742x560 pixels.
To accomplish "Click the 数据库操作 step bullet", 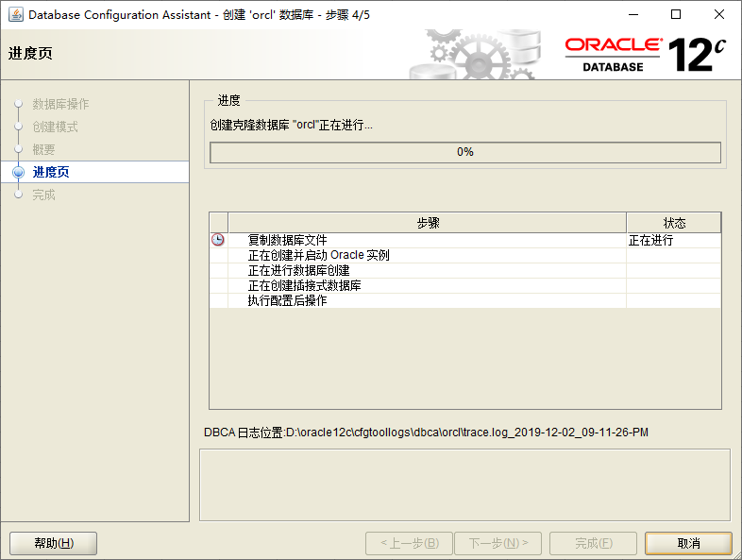I will [18, 104].
